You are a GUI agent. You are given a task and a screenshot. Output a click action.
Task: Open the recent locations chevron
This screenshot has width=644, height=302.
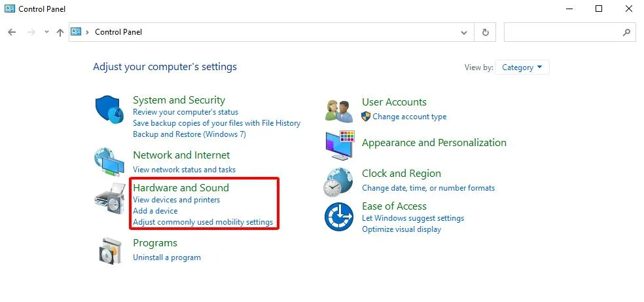[46, 32]
